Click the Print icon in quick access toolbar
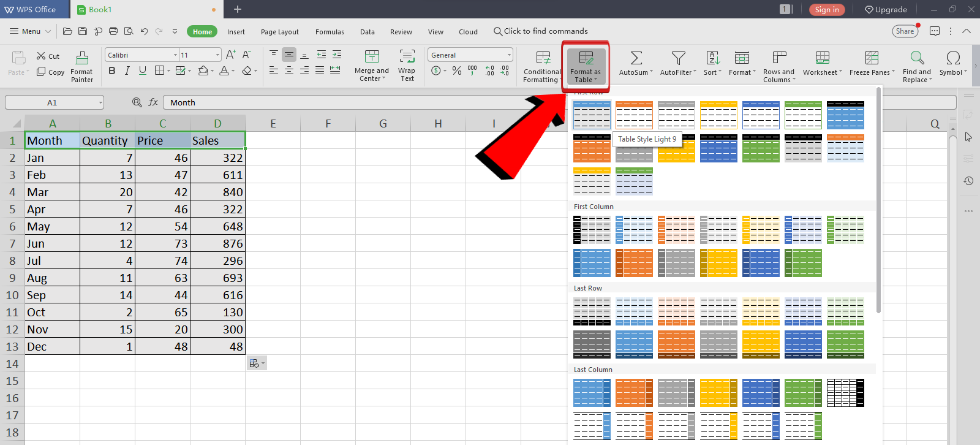Image resolution: width=980 pixels, height=445 pixels. (113, 31)
